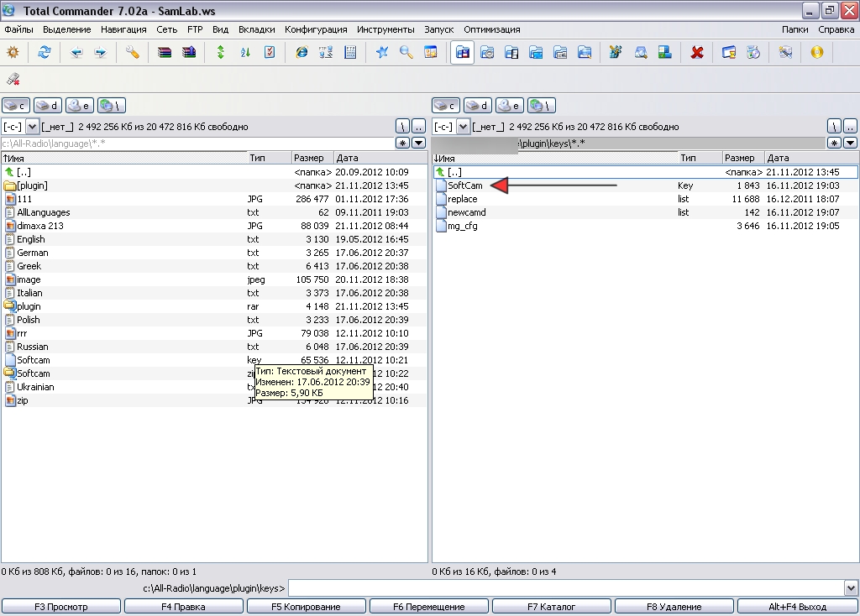Select SoftCam file in right panel
This screenshot has height=616, width=860.
[645, 185]
